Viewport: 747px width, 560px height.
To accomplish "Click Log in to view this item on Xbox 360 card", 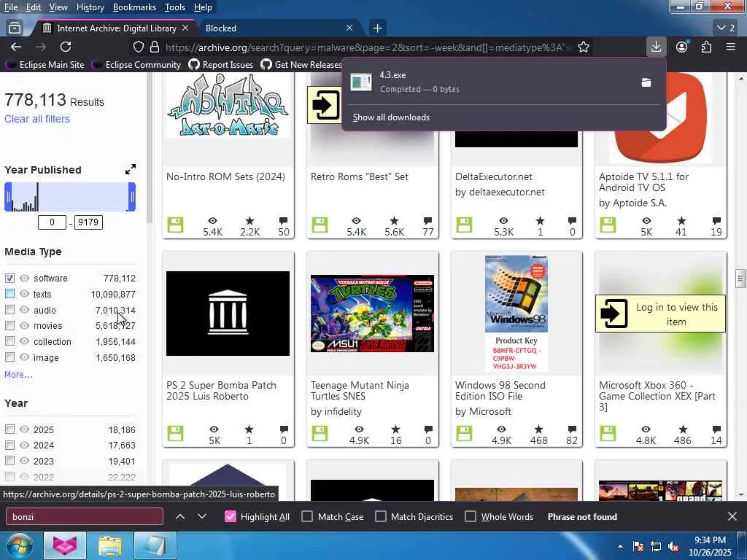I will (x=660, y=314).
